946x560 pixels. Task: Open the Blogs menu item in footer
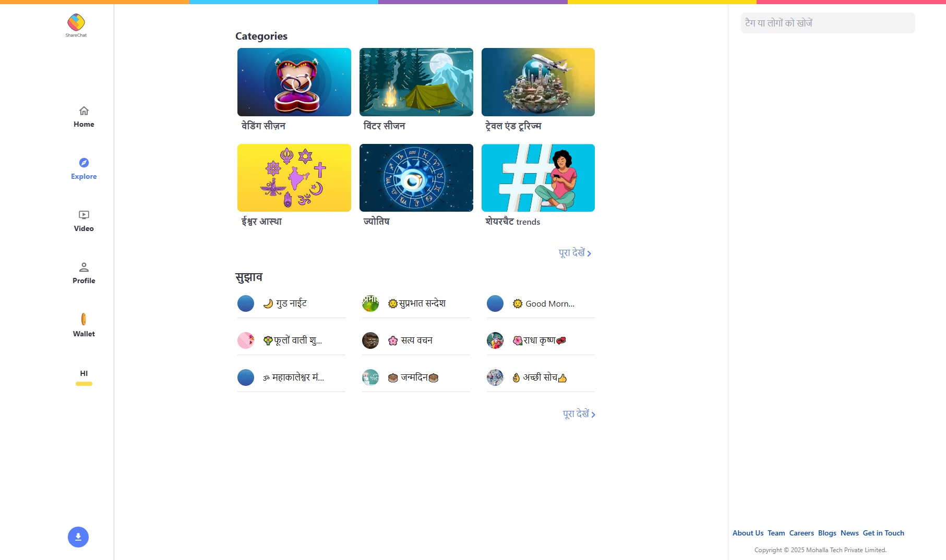tap(827, 533)
